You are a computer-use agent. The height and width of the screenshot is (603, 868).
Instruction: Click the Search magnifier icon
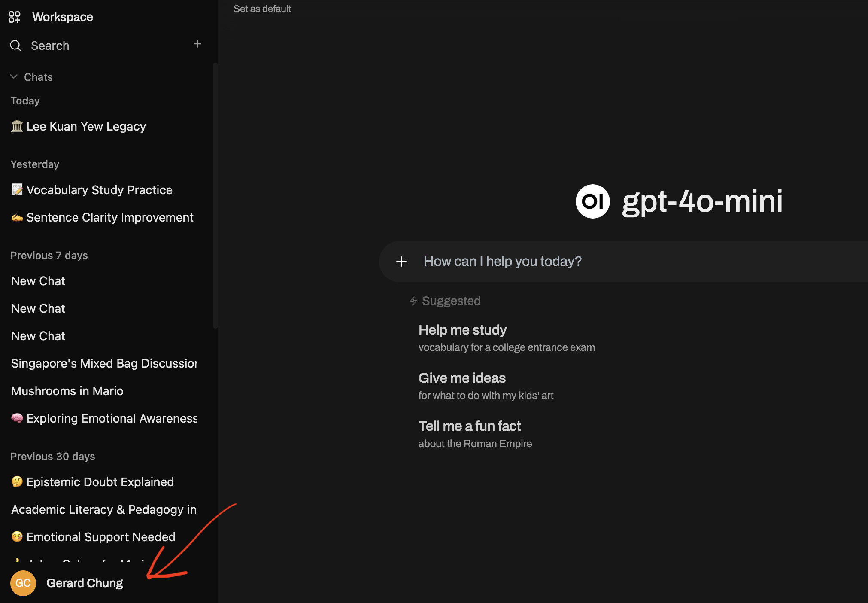(x=15, y=46)
